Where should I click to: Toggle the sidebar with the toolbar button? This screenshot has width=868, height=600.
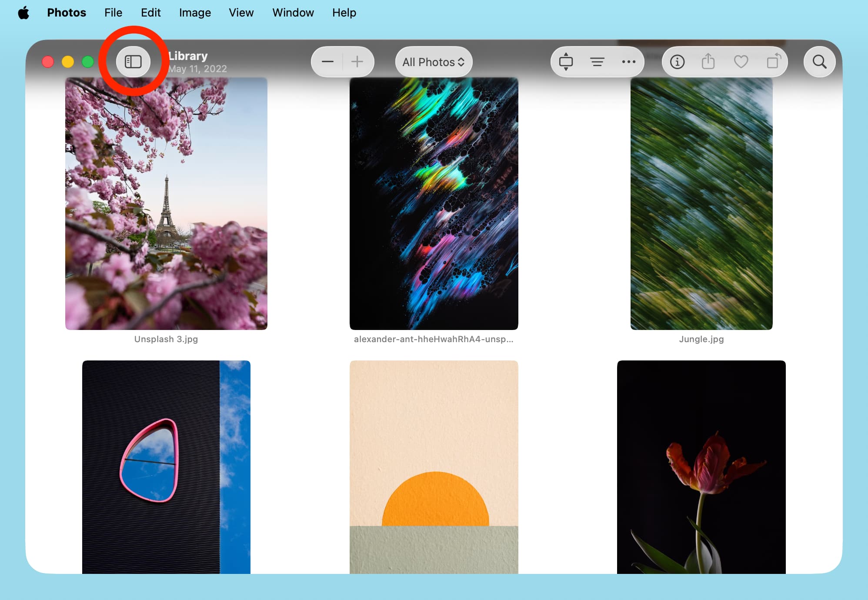(x=133, y=62)
